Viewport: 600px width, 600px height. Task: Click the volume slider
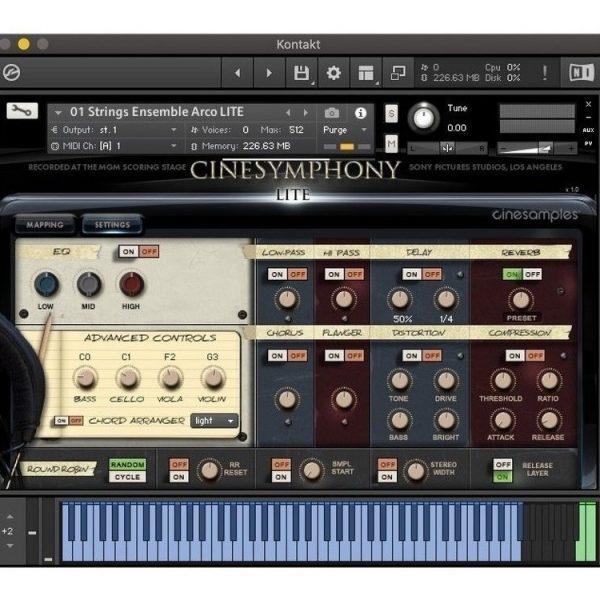coord(537,148)
